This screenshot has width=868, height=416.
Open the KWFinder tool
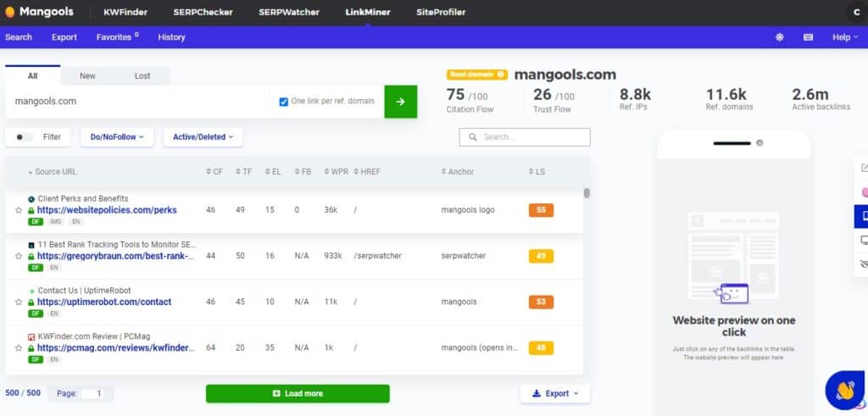point(125,12)
